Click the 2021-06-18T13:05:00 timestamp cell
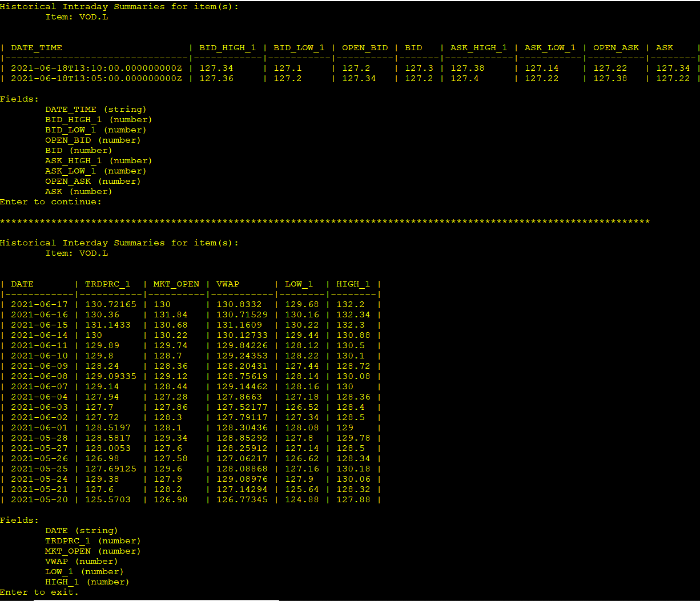Image resolution: width=700 pixels, height=601 pixels. [96, 79]
